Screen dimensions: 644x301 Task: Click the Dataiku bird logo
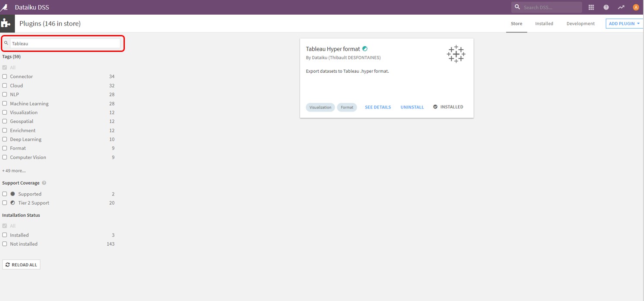pyautogui.click(x=5, y=7)
